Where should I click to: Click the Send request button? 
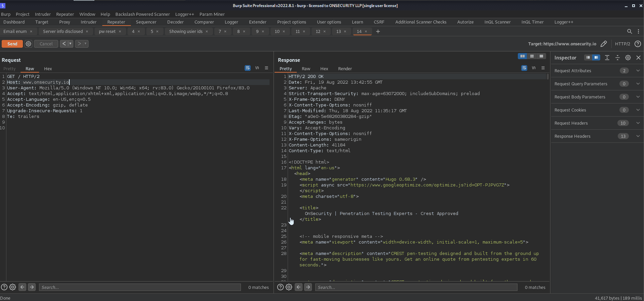(x=12, y=44)
